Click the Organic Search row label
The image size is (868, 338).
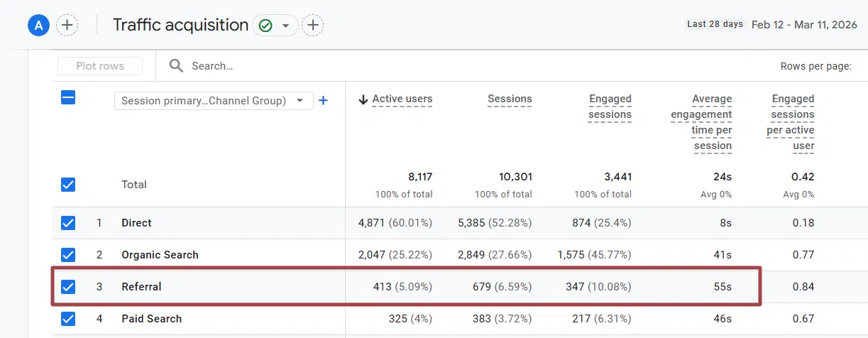tap(160, 255)
